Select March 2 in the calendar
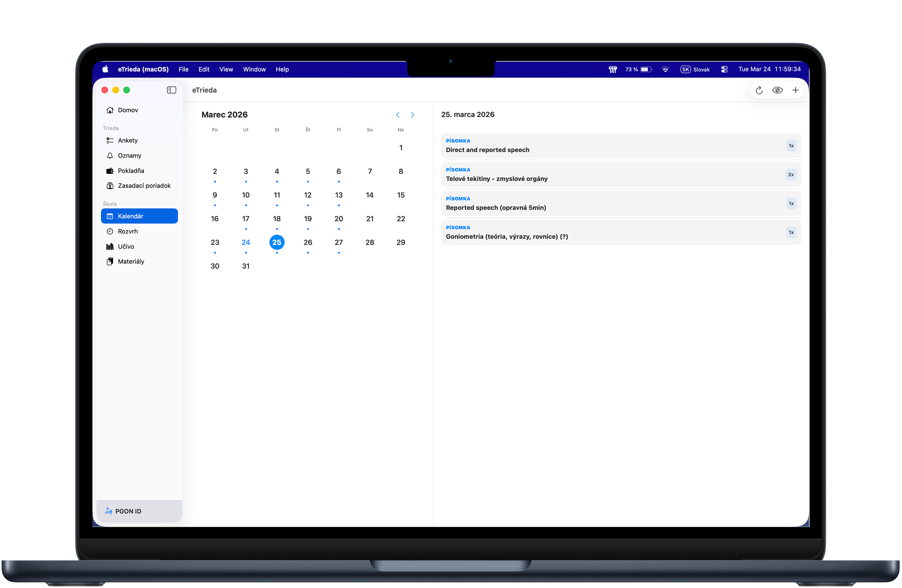The height and width of the screenshot is (588, 902). [215, 171]
